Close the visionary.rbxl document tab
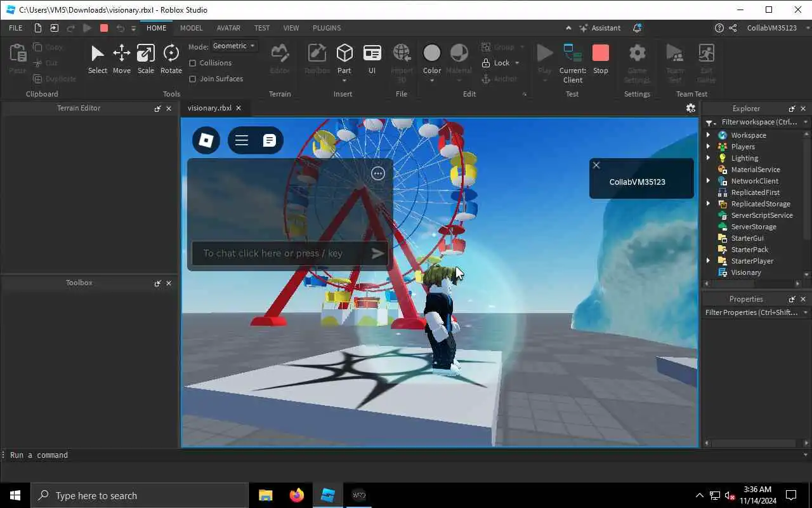The height and width of the screenshot is (508, 812). click(x=239, y=108)
